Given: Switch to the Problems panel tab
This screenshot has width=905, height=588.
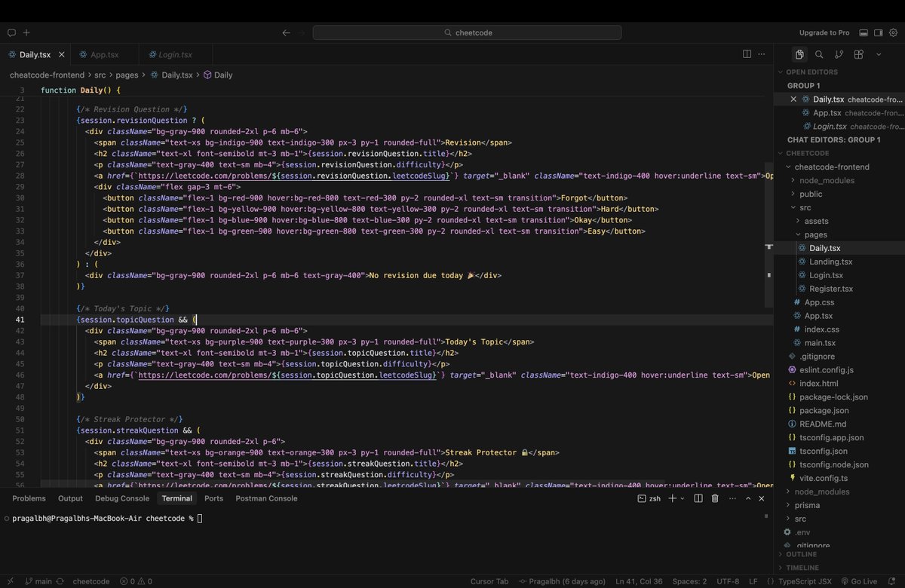Looking at the screenshot, I should click(29, 498).
